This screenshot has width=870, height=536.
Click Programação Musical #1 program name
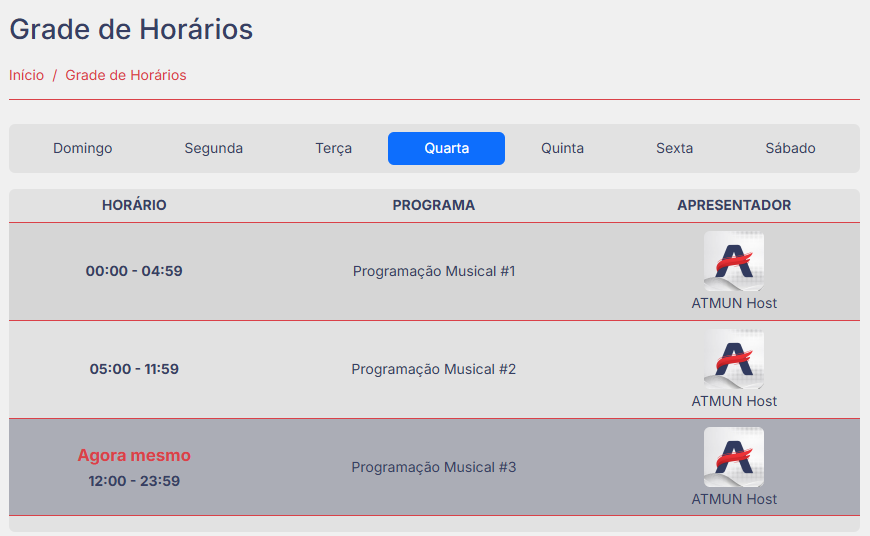coord(434,271)
